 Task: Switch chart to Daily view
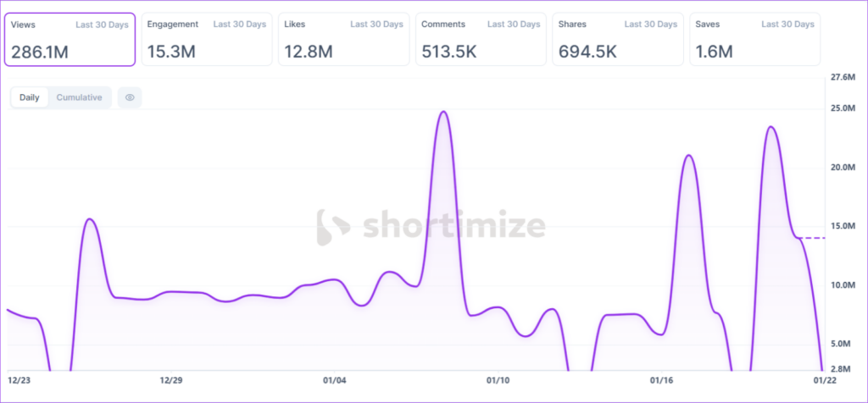pyautogui.click(x=30, y=97)
